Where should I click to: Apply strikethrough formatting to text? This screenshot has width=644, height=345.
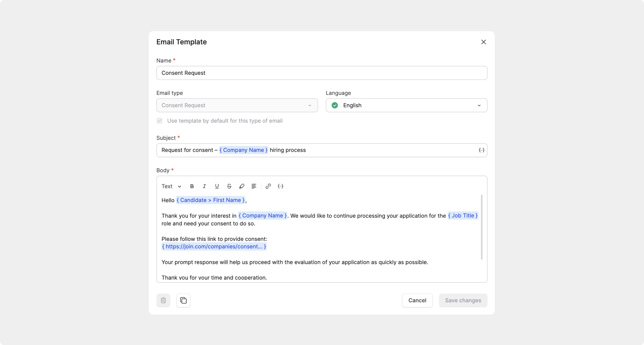click(x=229, y=186)
